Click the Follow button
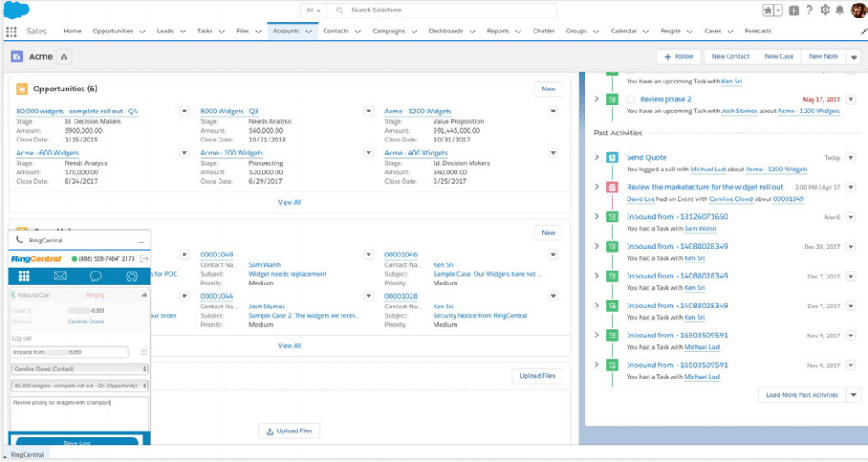 (678, 57)
